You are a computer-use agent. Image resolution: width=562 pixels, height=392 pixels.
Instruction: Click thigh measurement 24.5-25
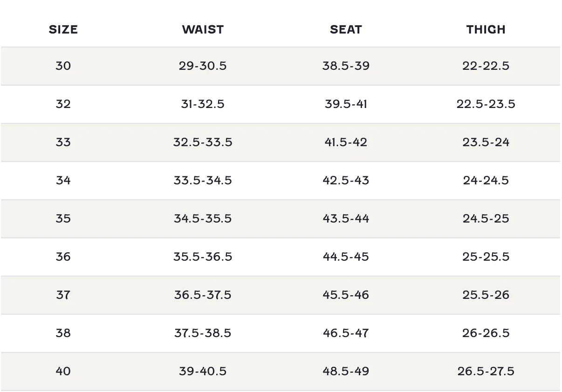[x=486, y=218]
